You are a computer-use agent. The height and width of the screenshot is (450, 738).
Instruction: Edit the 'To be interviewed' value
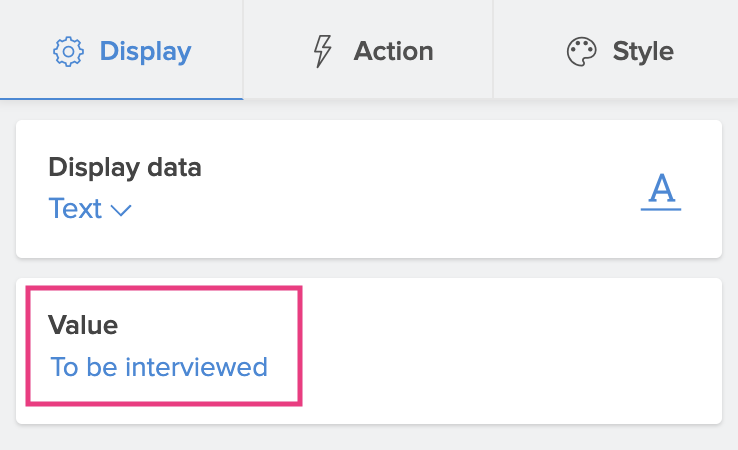point(159,367)
